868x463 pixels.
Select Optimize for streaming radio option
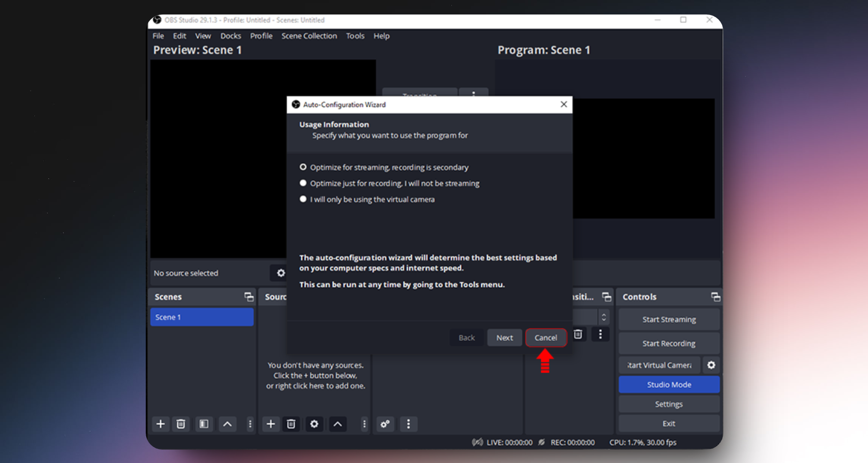click(x=303, y=167)
